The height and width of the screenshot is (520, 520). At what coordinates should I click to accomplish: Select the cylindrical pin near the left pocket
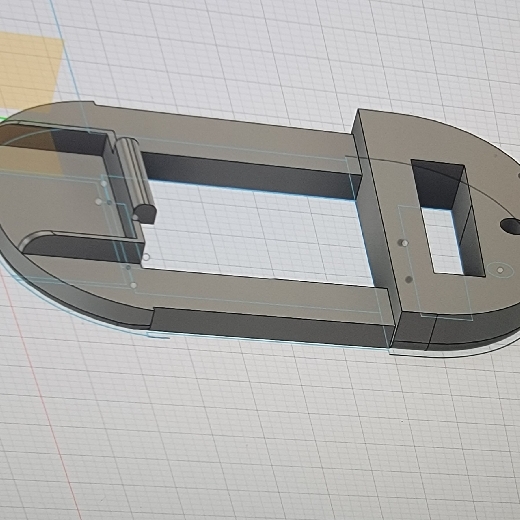(137, 180)
